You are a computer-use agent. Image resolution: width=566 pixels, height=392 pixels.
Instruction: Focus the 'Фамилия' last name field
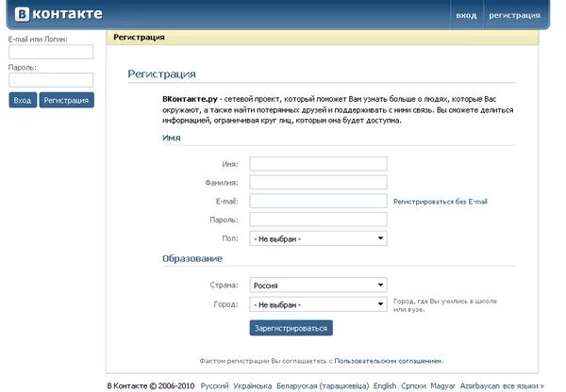click(x=318, y=183)
